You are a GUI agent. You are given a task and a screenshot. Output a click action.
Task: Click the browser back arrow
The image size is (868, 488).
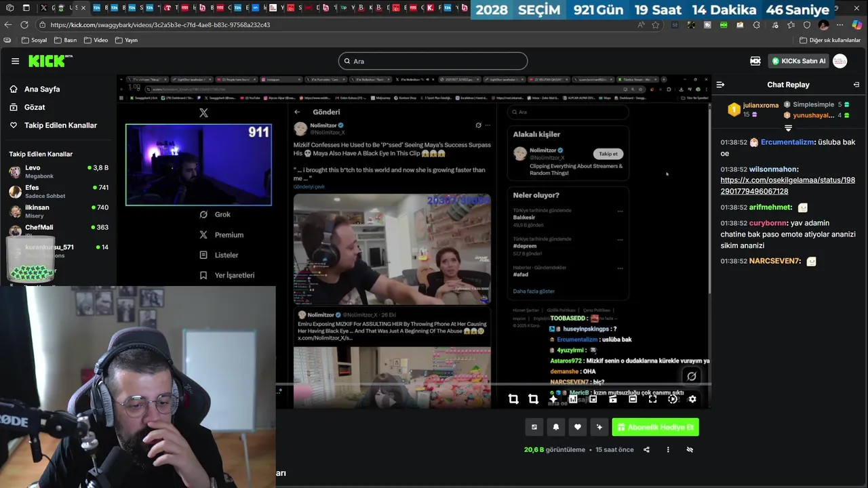[7, 24]
